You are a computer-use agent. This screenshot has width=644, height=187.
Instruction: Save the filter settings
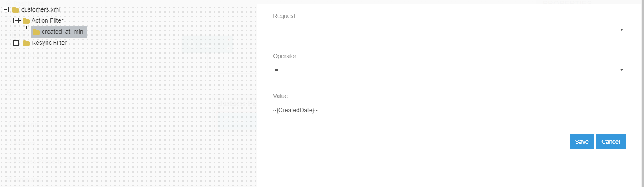click(582, 142)
